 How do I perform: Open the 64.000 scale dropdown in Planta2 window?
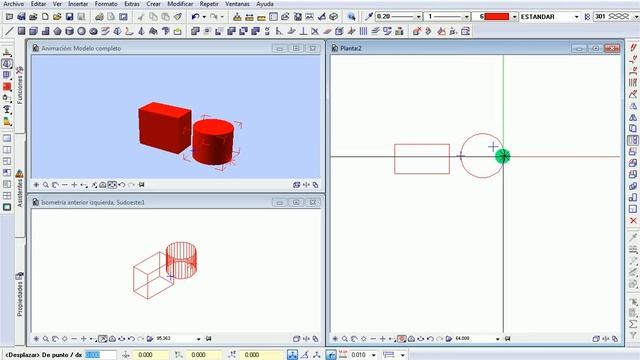498,339
